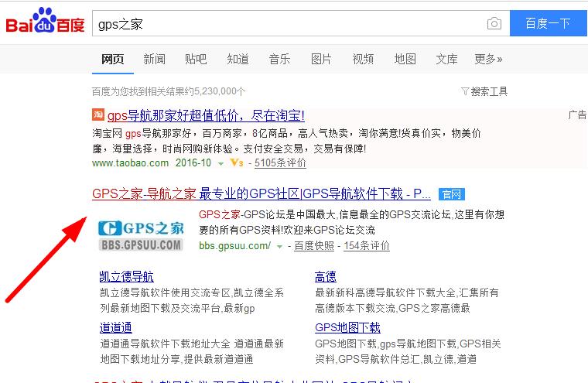Go to the 知道 tab
The height and width of the screenshot is (383, 588).
[238, 60]
